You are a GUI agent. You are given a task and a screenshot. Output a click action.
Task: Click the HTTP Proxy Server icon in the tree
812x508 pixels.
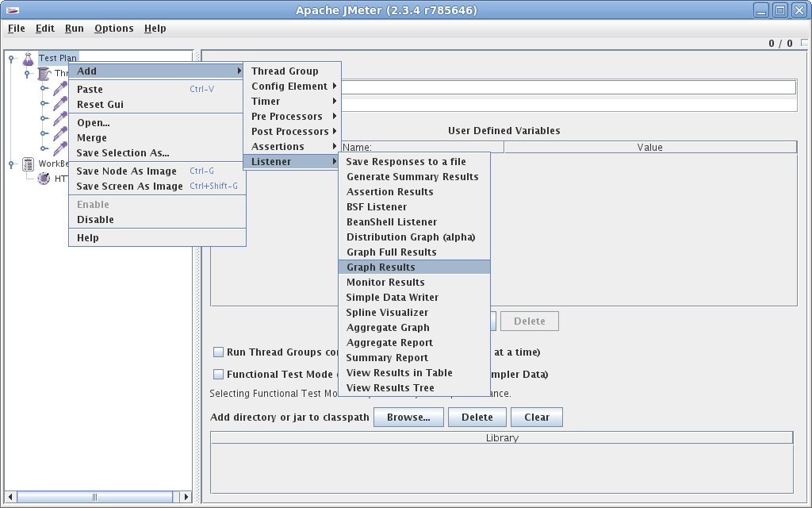[44, 179]
